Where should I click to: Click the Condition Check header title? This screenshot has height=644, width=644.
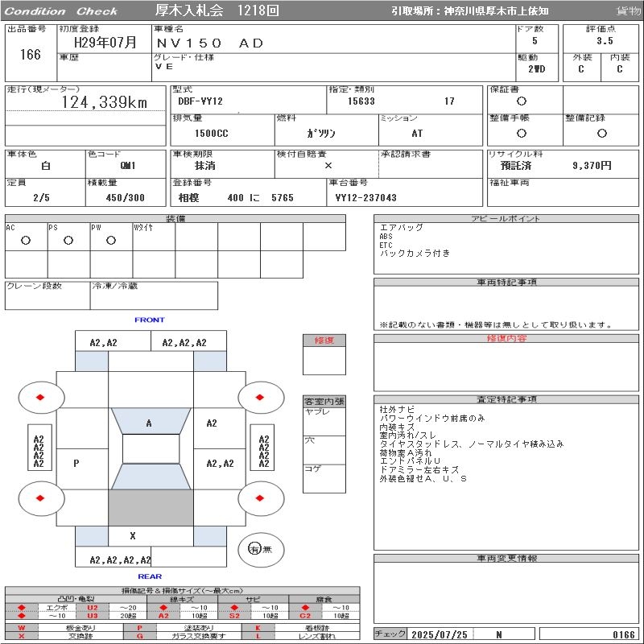(60, 11)
